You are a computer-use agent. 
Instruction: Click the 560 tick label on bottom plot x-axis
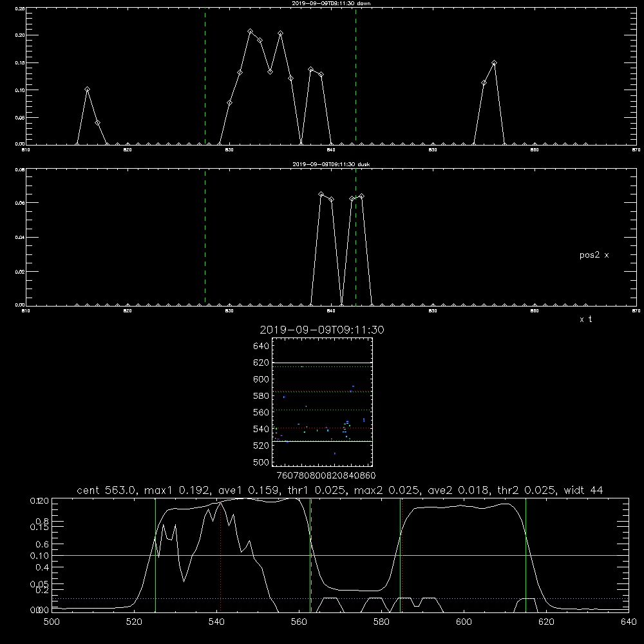299,622
